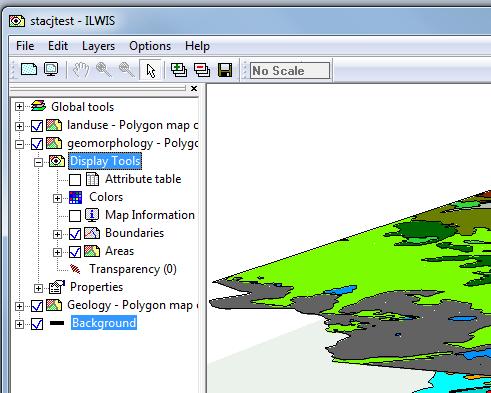Image resolution: width=491 pixels, height=393 pixels.
Task: Click the Entire Map toolbar icon
Action: tap(29, 69)
